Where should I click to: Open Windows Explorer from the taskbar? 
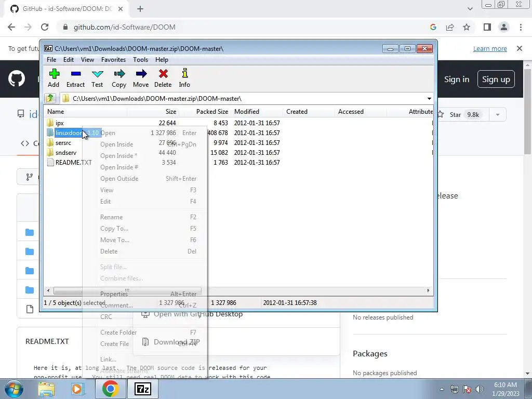pos(46,389)
